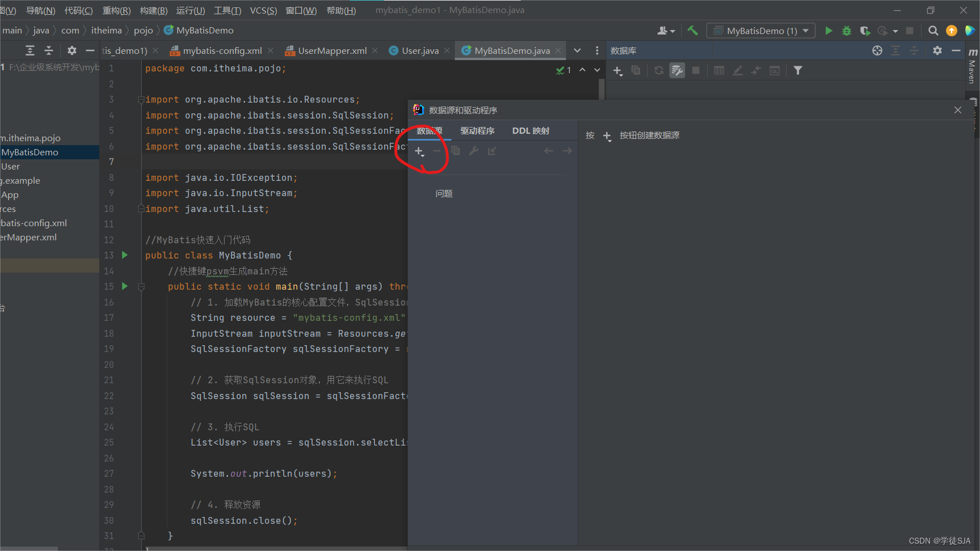Close the MyBatisDemo.java tab
This screenshot has width=980, height=551.
coord(558,50)
